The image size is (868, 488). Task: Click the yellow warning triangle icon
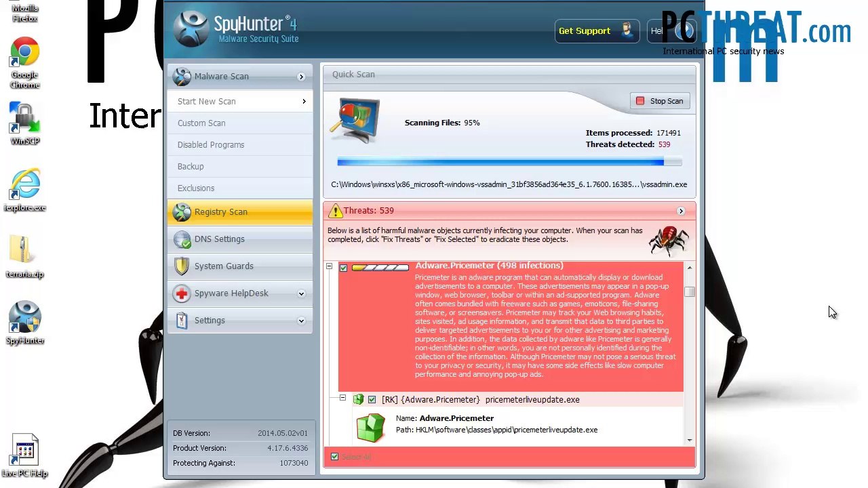point(335,211)
